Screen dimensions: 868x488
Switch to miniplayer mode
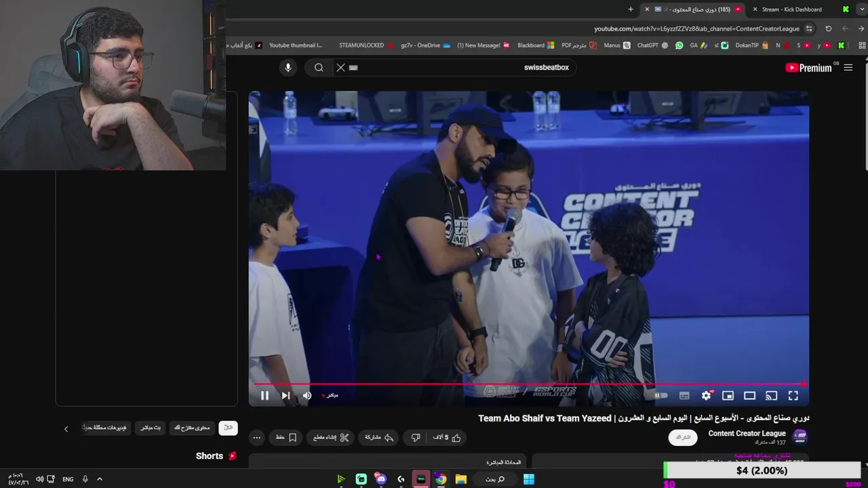pos(728,396)
